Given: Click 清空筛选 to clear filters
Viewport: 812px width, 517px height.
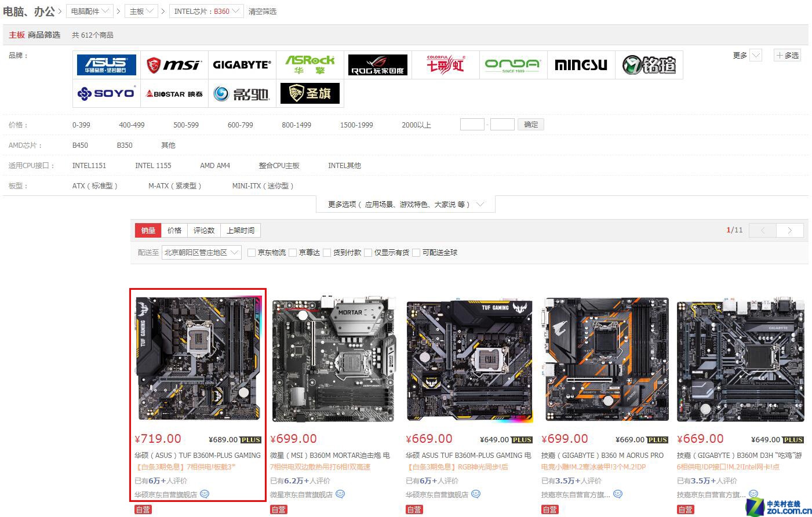Looking at the screenshot, I should (263, 12).
